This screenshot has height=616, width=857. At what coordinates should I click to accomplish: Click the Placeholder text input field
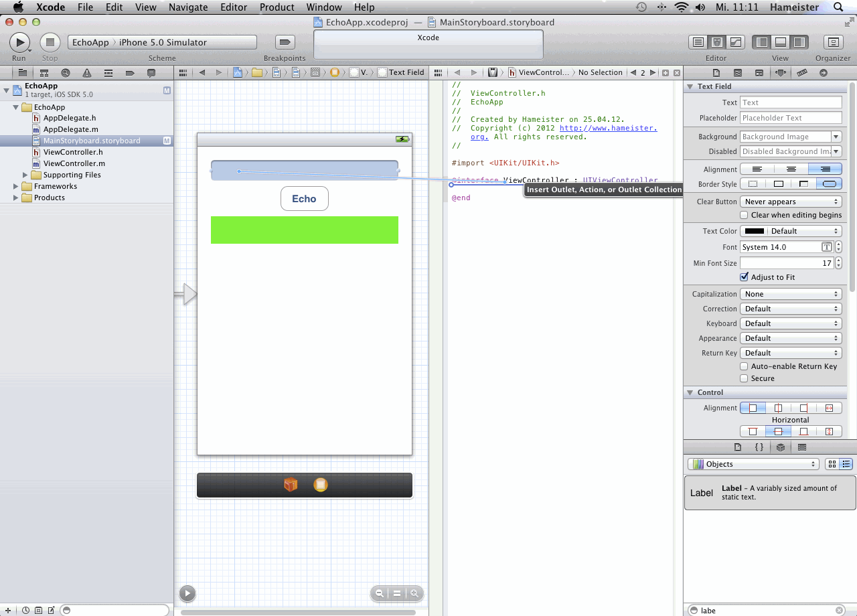(790, 118)
